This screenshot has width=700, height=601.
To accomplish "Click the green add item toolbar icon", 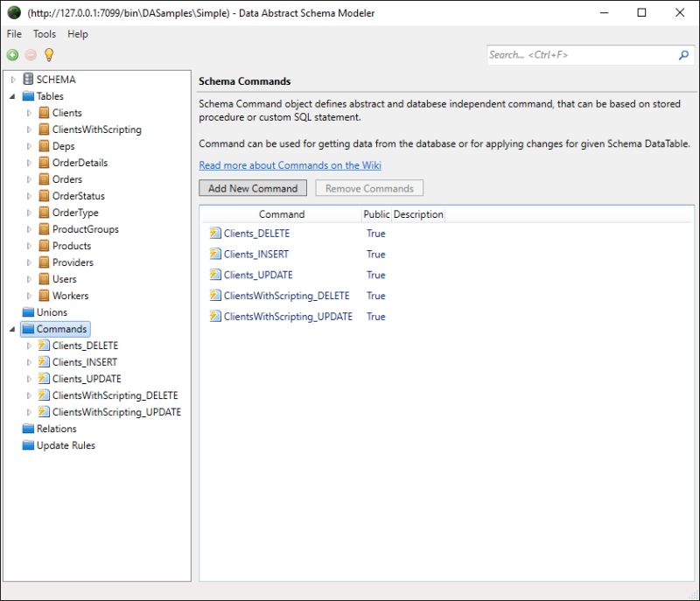I will click(12, 55).
